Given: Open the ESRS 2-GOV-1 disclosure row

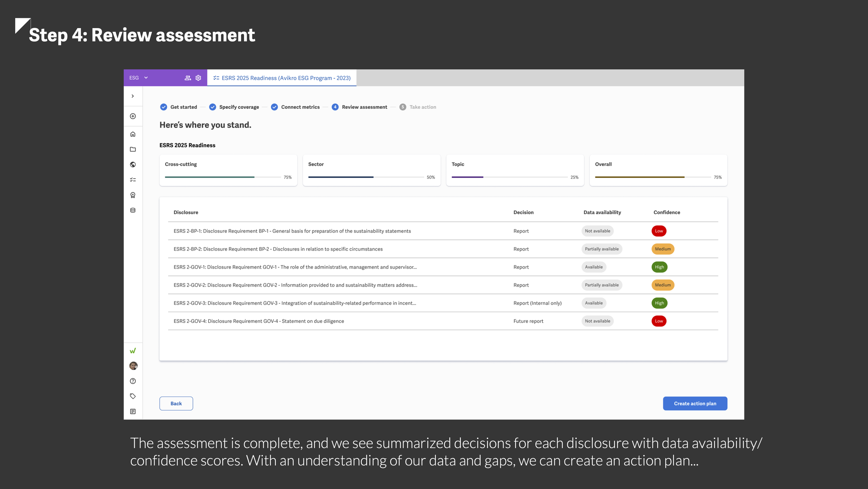Looking at the screenshot, I should tap(443, 267).
